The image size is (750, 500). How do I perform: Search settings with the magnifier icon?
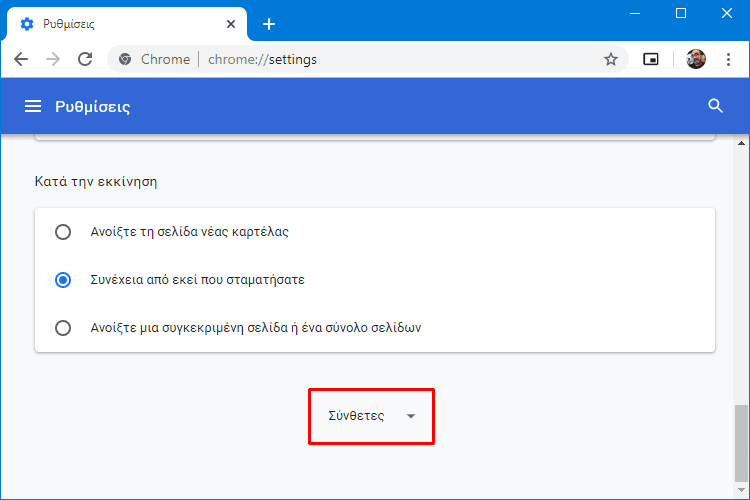point(715,106)
